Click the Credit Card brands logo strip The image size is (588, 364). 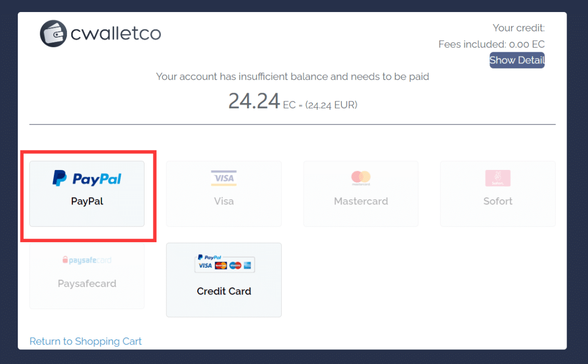(224, 263)
